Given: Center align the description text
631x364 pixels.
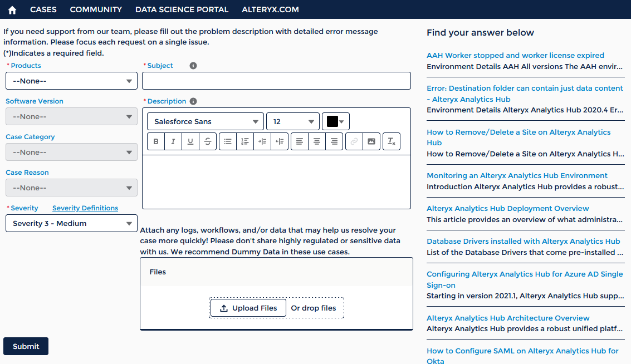Looking at the screenshot, I should click(317, 141).
